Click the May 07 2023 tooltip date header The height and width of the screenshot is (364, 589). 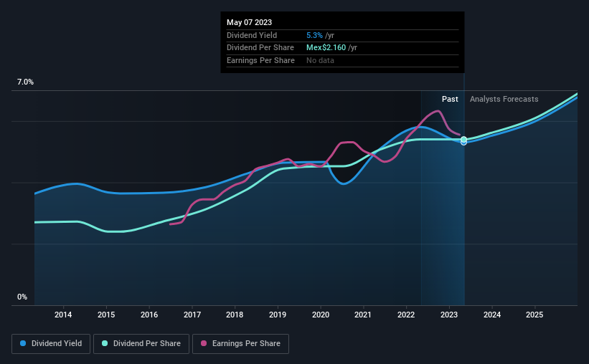(249, 22)
